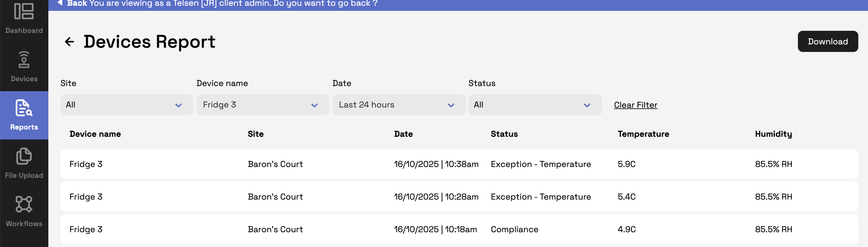Select the Fridge 3 row at 10:28am
This screenshot has width=868, height=247.
pos(458,197)
